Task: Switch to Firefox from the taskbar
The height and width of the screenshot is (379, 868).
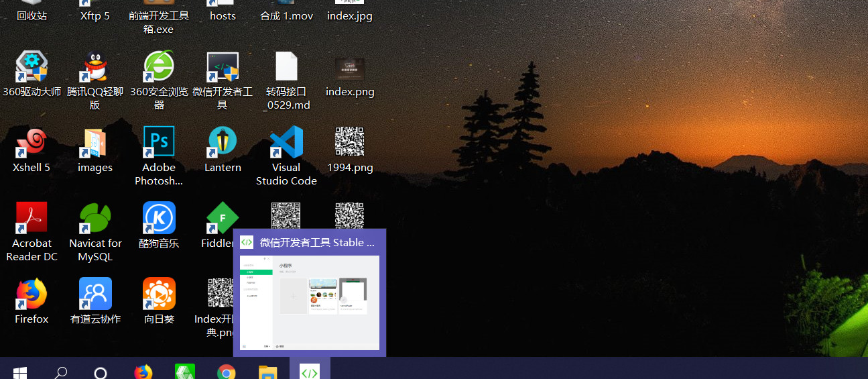Action: (x=143, y=372)
